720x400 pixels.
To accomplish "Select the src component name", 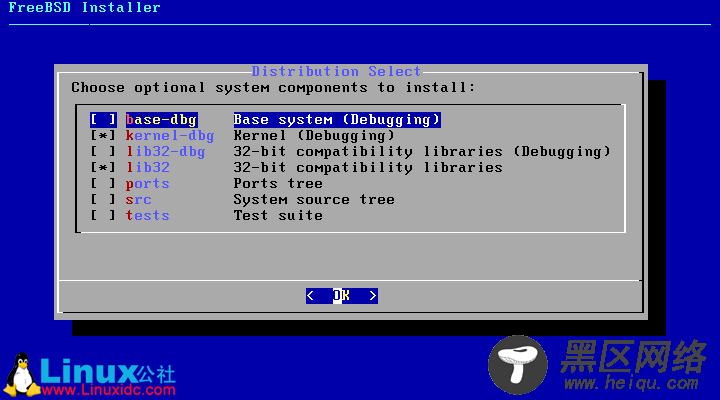I will tap(139, 200).
